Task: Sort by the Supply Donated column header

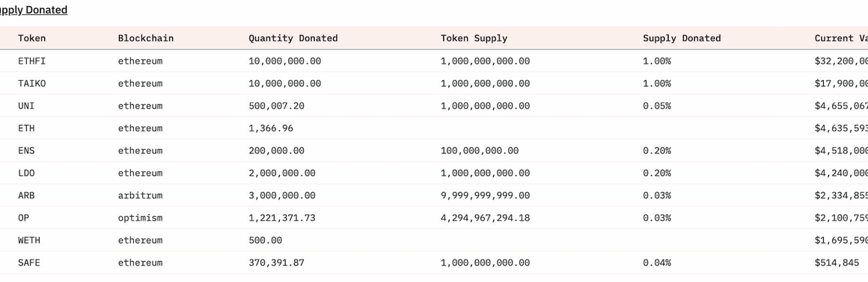Action: tap(682, 39)
